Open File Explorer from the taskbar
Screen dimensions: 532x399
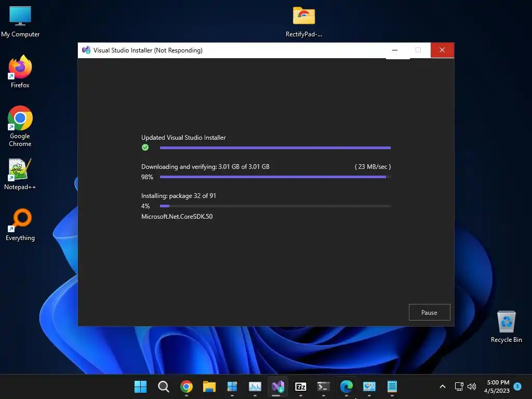[209, 387]
